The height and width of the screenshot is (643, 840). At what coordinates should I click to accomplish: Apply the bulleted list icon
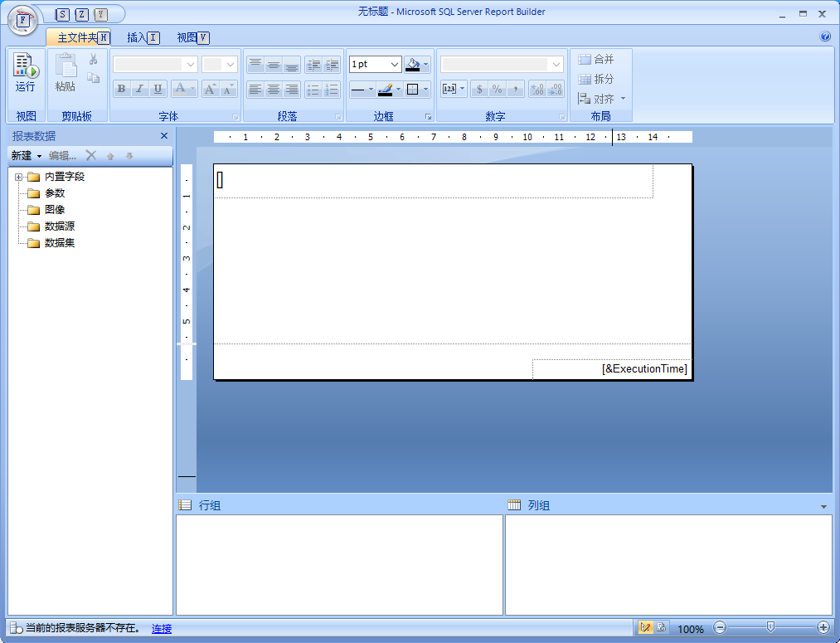314,89
